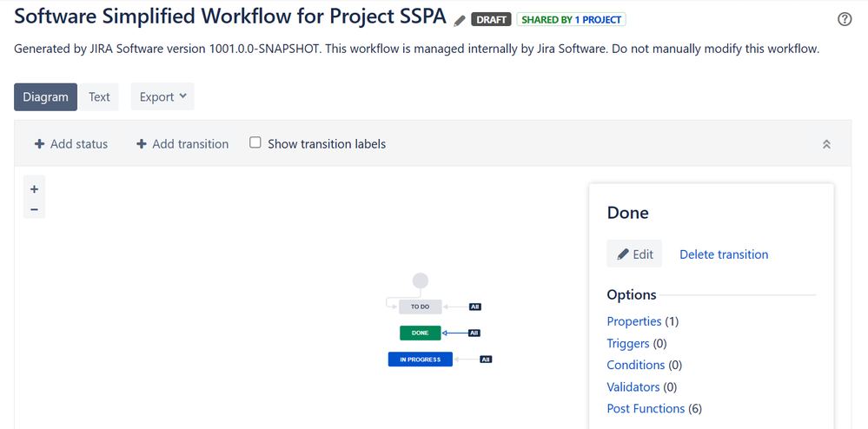This screenshot has width=868, height=429.
Task: Click Delete transition link
Action: click(724, 254)
